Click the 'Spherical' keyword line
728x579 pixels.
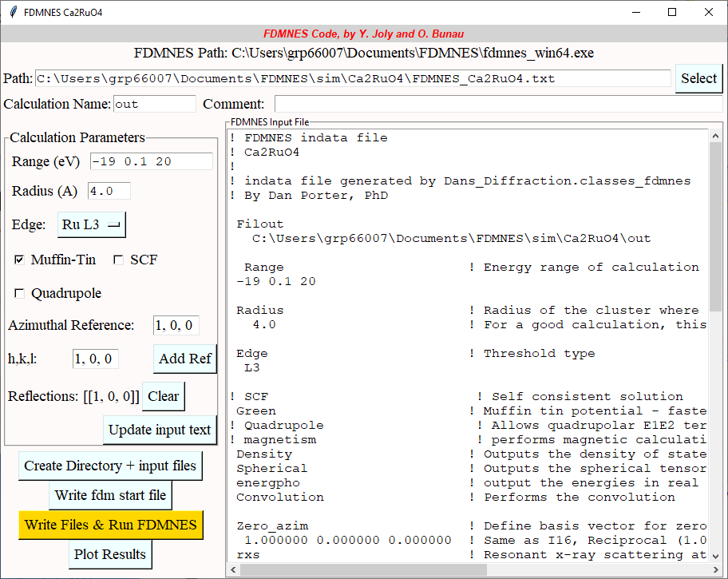click(271, 469)
